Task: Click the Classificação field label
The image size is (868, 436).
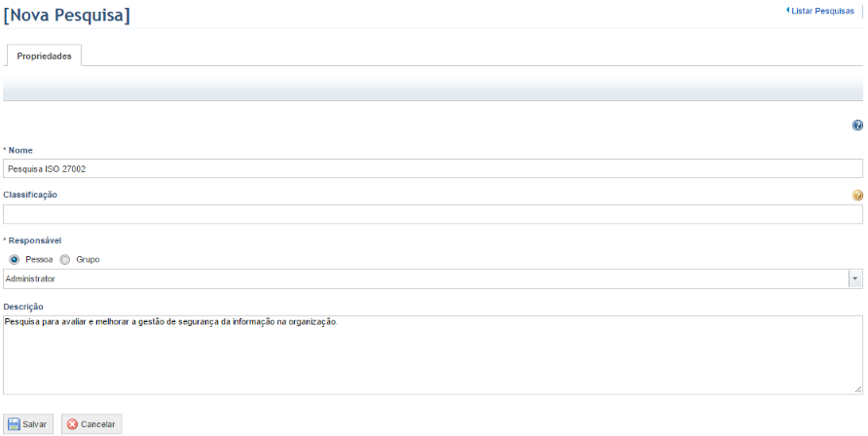Action: click(x=30, y=195)
